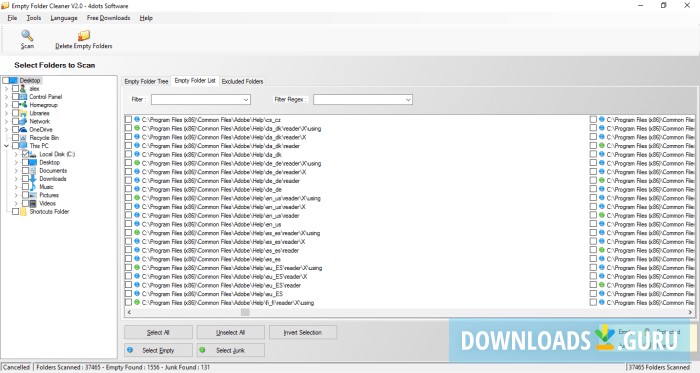This screenshot has width=700, height=373.
Task: Click the Downloads arrow icon
Action: pyautogui.click(x=33, y=178)
